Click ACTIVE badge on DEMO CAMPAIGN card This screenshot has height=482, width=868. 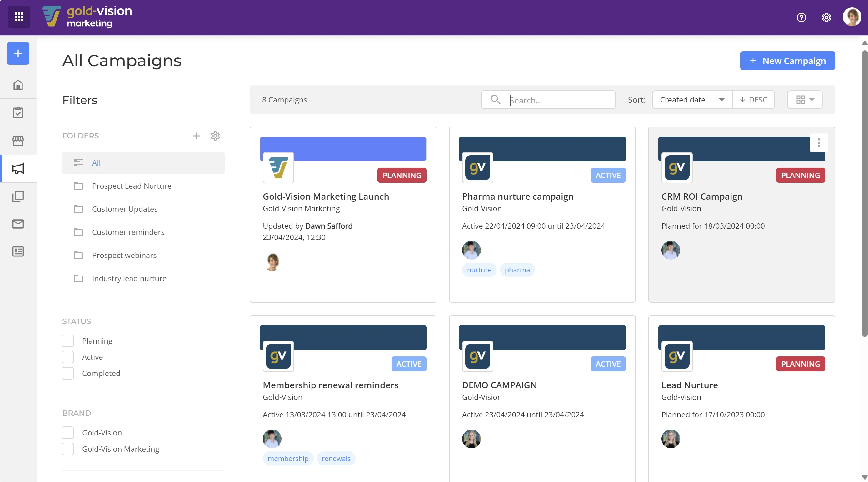click(x=608, y=364)
